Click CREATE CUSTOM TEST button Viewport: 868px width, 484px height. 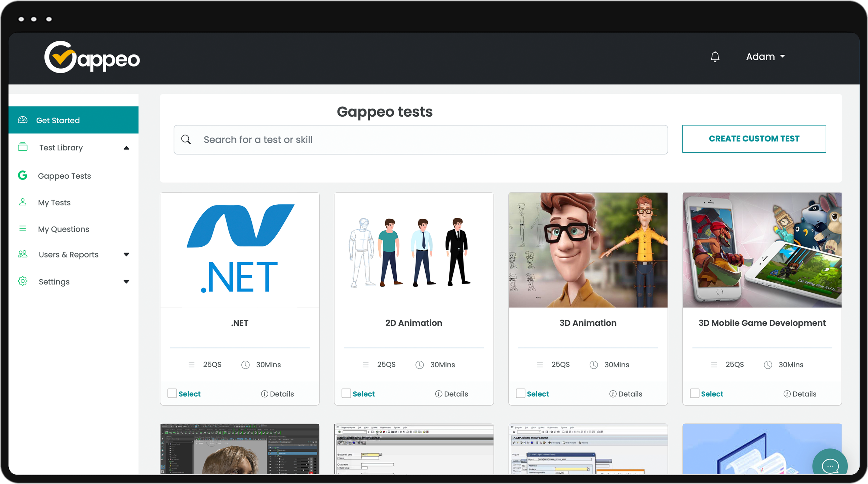click(754, 139)
